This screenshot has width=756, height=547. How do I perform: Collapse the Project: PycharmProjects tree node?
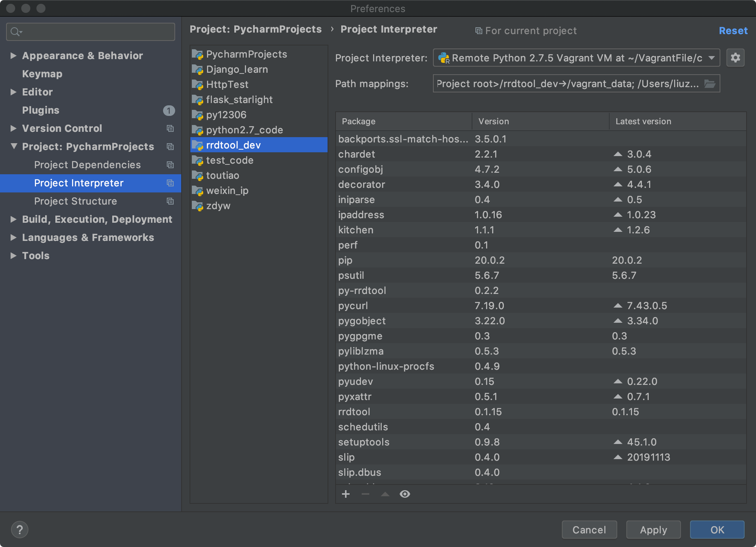pos(14,146)
